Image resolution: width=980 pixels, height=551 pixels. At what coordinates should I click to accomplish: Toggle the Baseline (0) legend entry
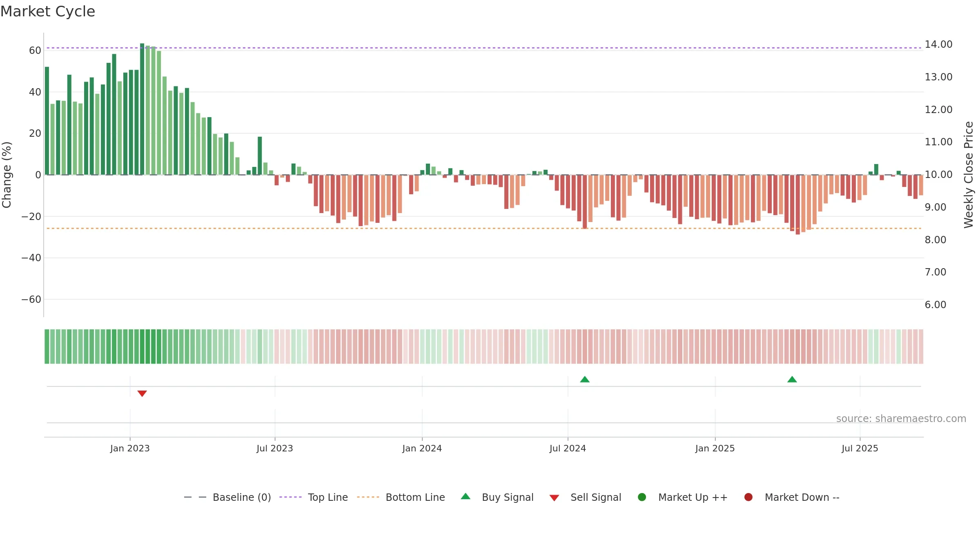click(x=227, y=497)
